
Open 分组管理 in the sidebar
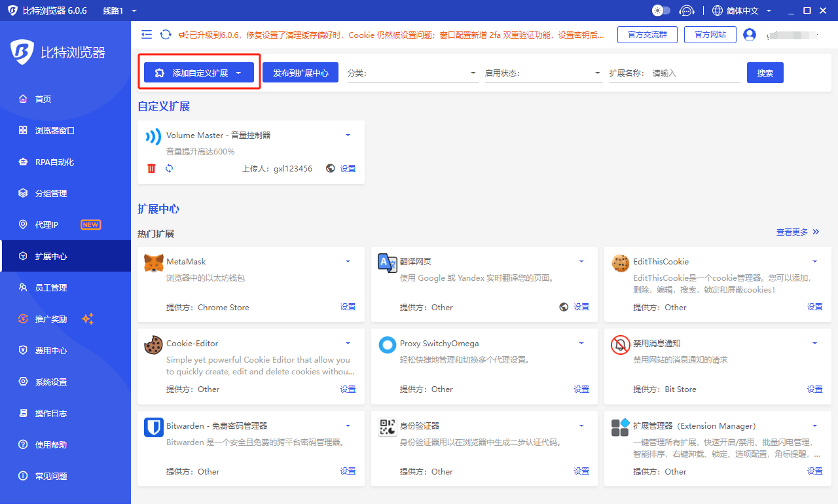(65, 193)
